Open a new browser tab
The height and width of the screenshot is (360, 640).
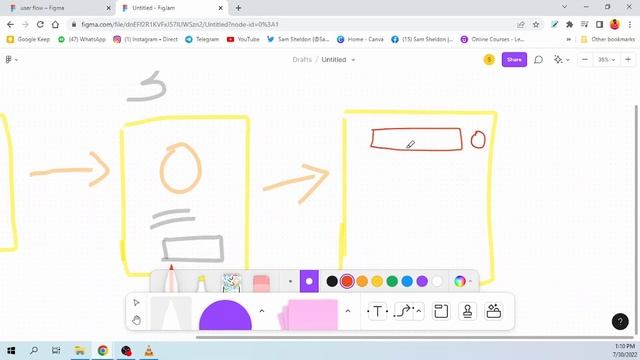click(x=238, y=8)
